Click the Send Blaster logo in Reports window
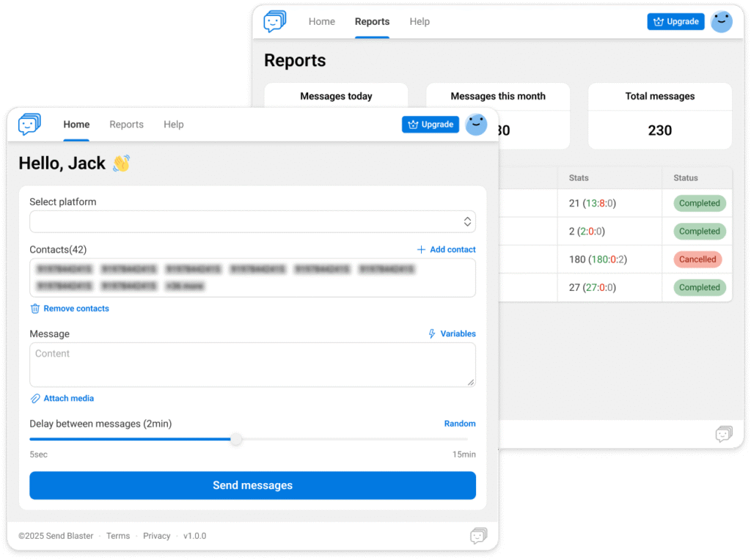 point(275,21)
